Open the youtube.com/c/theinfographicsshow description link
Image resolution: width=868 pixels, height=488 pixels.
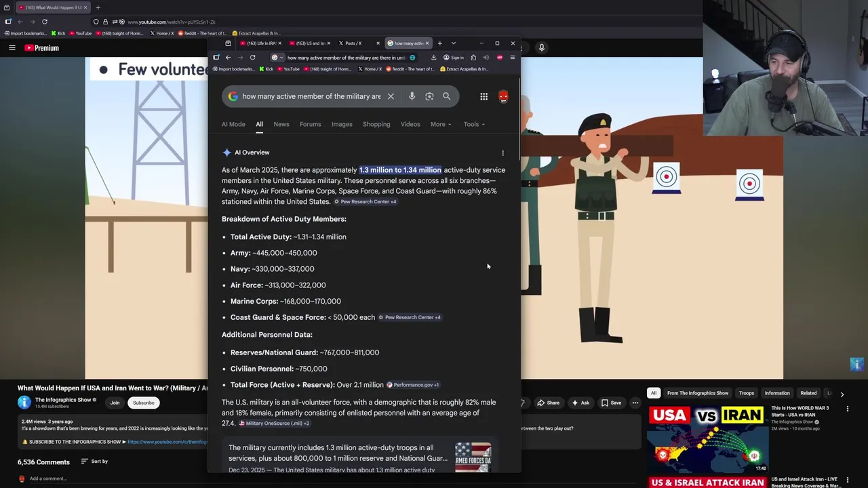(x=167, y=442)
